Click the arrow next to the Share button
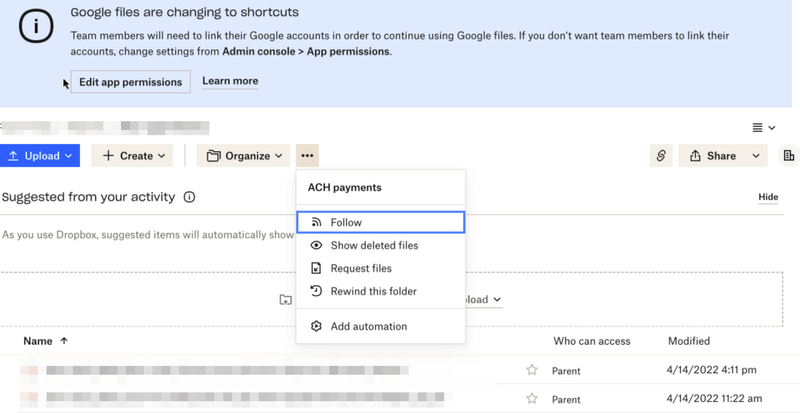Image resolution: width=800 pixels, height=413 pixels. [756, 156]
